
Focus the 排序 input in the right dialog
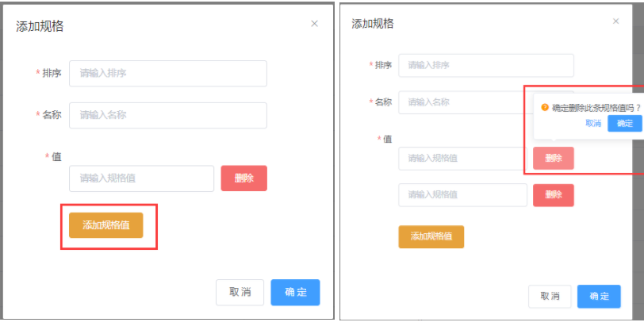[485, 65]
